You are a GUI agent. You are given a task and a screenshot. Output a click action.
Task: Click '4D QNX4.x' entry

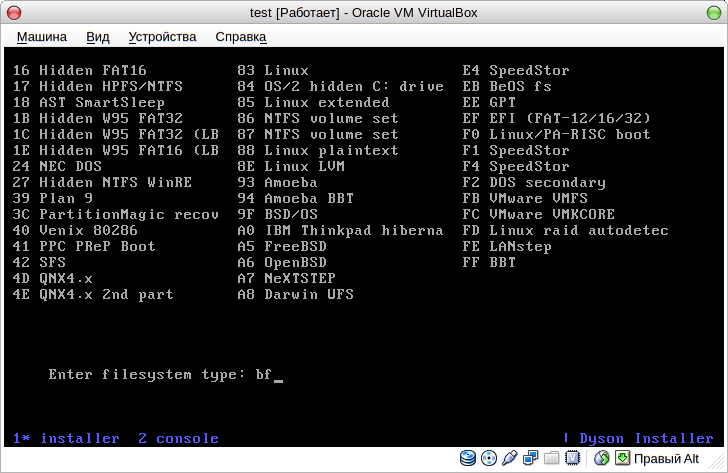click(52, 278)
